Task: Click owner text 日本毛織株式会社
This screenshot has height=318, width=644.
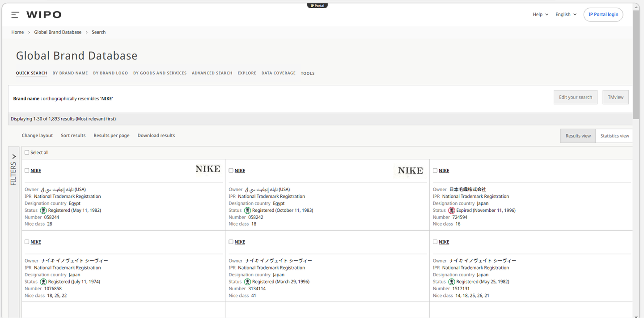Action: click(467, 189)
